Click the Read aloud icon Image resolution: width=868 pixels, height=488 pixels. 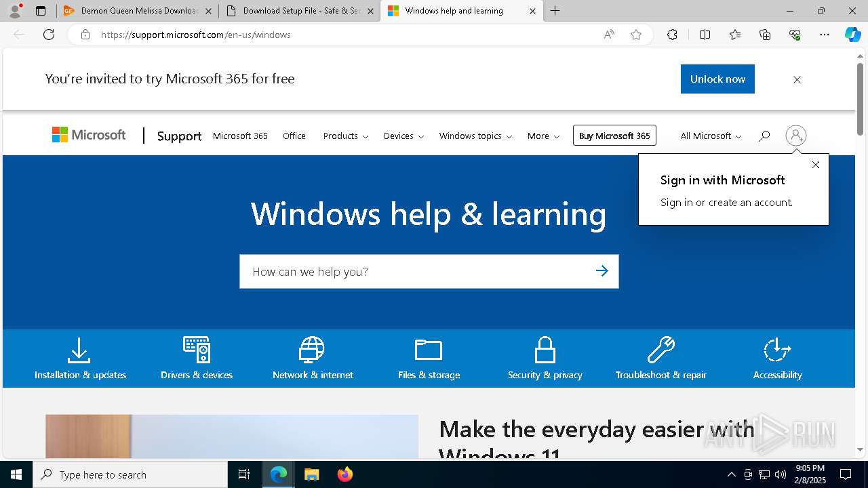[x=609, y=35]
